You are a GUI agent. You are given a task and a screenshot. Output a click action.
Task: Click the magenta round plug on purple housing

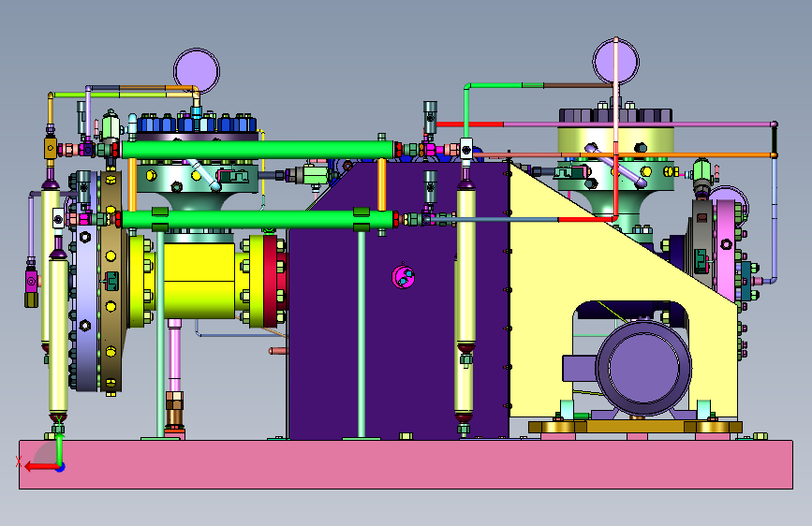pos(403,277)
